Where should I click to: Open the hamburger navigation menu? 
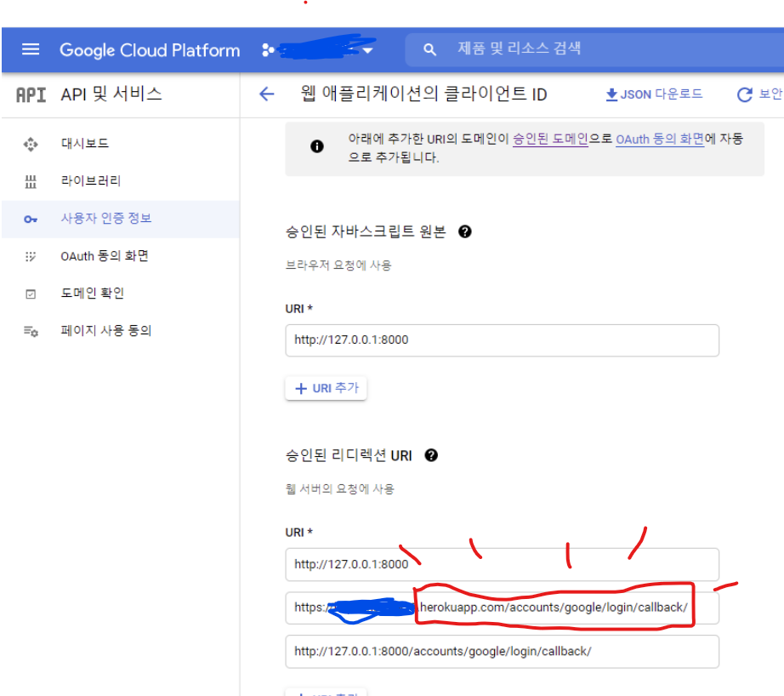click(x=31, y=49)
